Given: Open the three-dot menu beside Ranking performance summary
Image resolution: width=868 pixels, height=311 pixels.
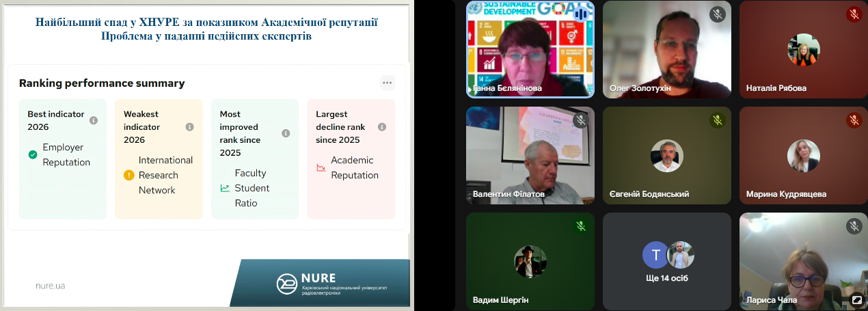Looking at the screenshot, I should pos(388,83).
